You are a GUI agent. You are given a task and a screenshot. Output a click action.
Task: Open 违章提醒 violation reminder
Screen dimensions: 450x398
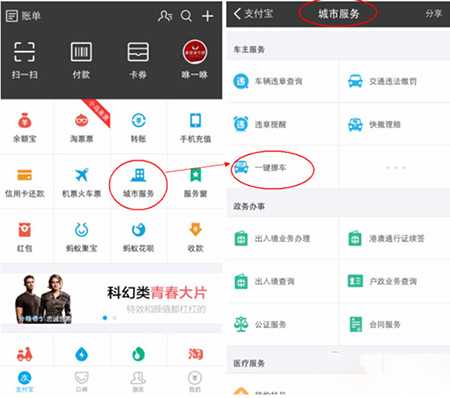coord(282,124)
